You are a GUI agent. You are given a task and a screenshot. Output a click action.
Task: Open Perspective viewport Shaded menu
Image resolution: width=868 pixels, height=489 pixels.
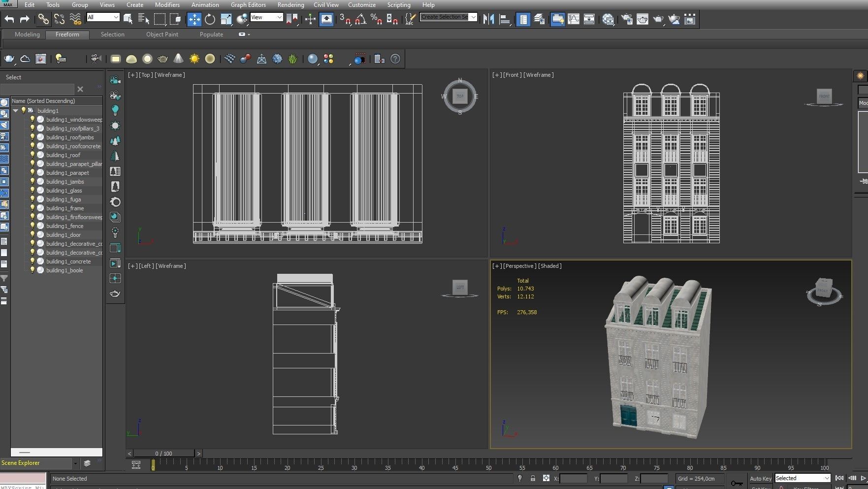549,266
